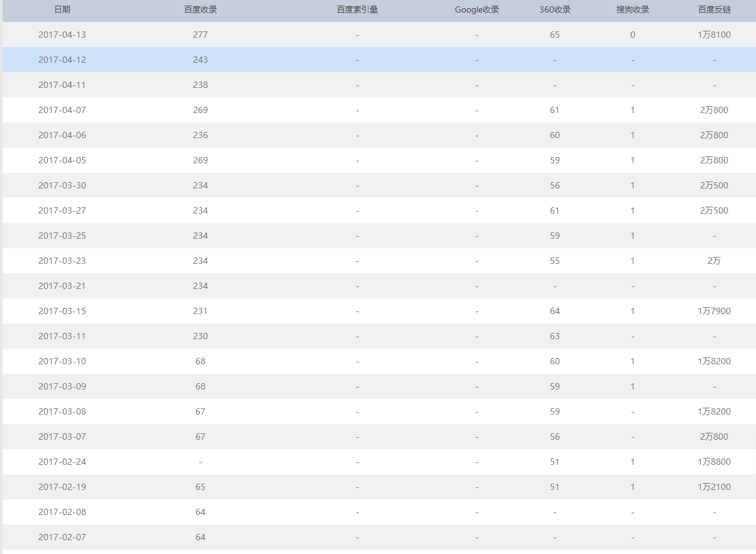Click 搜狗收录 value 0 in the 2017-04-13 row
This screenshot has width=756, height=554.
pyautogui.click(x=633, y=35)
